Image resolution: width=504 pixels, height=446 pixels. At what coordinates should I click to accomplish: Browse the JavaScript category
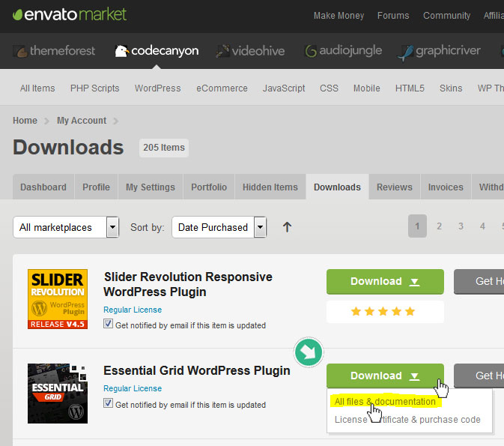[x=284, y=88]
